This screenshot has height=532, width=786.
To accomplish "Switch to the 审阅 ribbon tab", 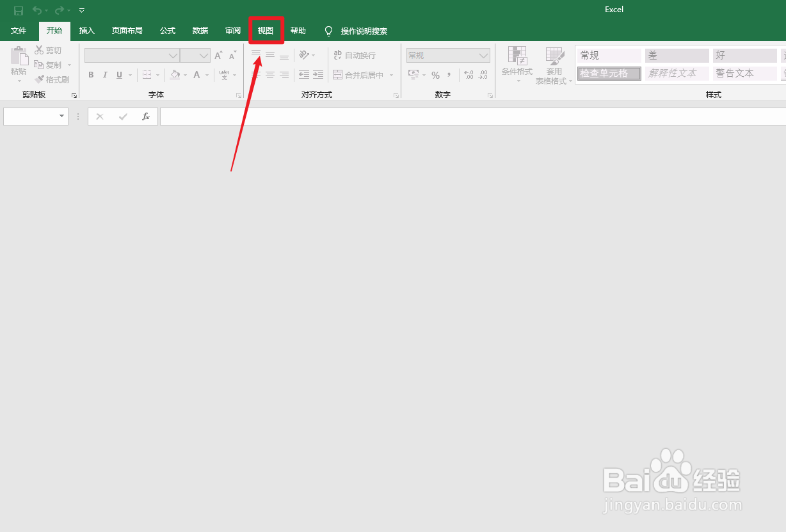I will [x=233, y=31].
